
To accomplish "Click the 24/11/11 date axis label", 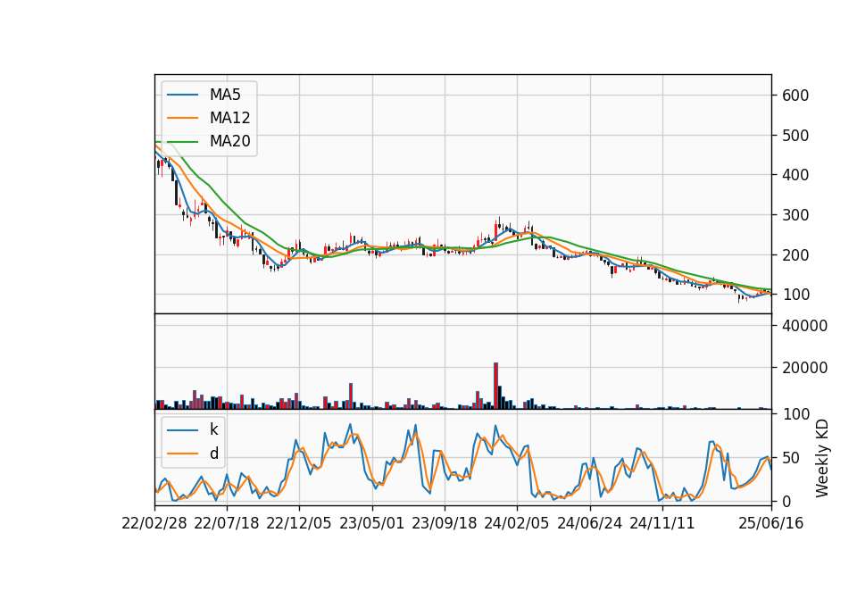I will [661, 523].
